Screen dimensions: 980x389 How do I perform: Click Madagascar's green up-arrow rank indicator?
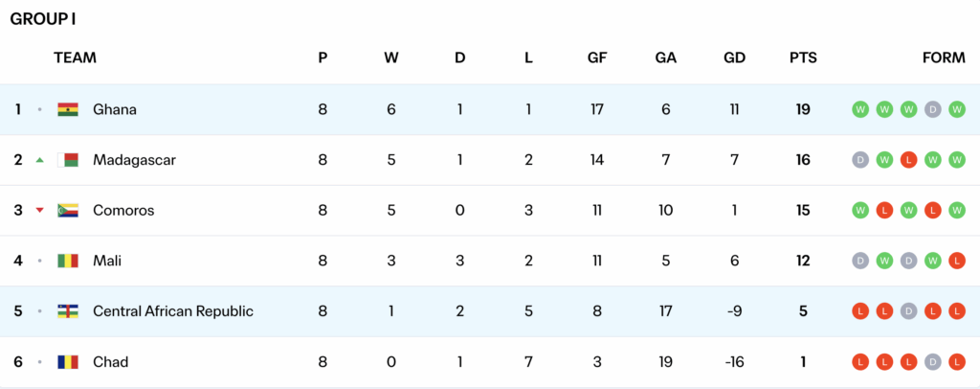(39, 160)
